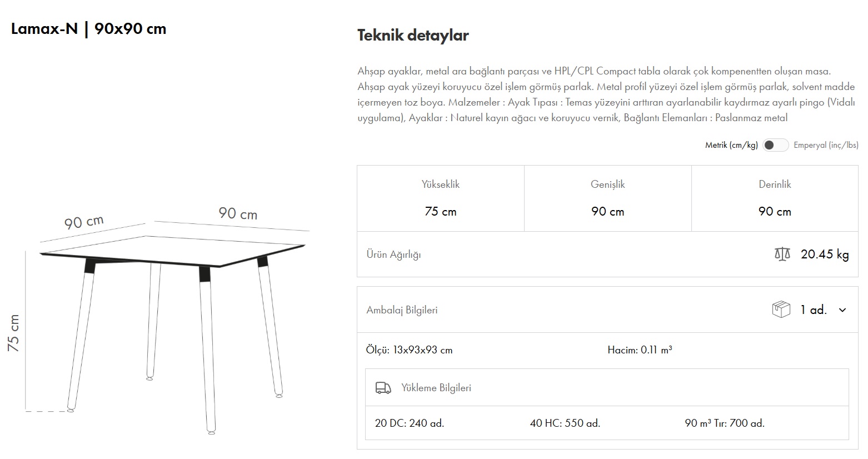Click the Genişlik 90 cm cell
Viewport: 868px width, 459px height.
pyautogui.click(x=607, y=198)
